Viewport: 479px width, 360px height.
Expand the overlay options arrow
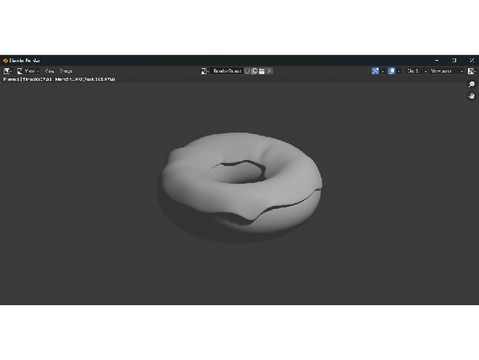399,71
